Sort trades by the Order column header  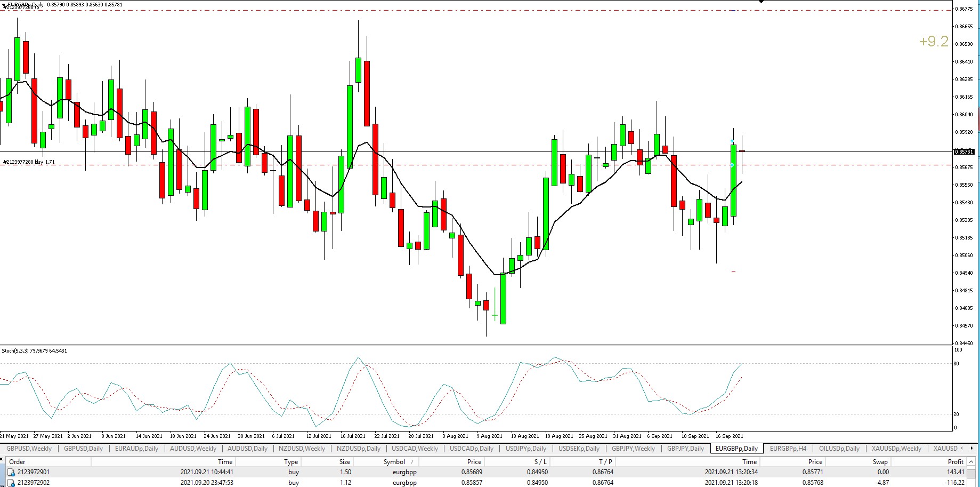17,462
